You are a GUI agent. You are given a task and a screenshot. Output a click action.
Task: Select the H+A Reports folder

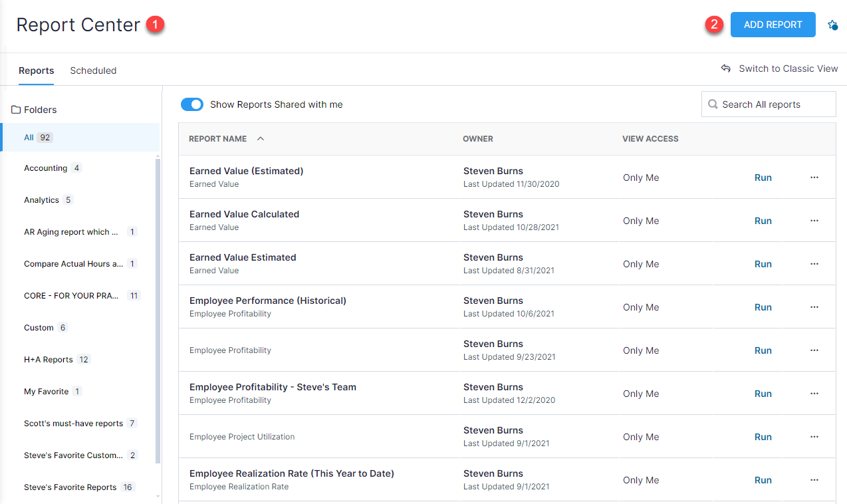[49, 360]
